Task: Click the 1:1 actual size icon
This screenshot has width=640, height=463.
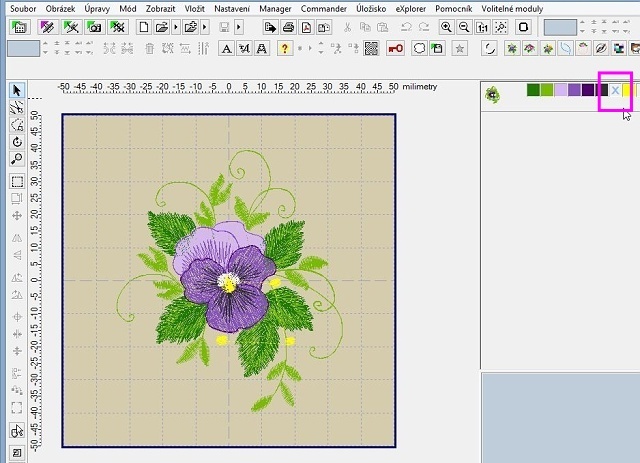Action: pyautogui.click(x=482, y=26)
